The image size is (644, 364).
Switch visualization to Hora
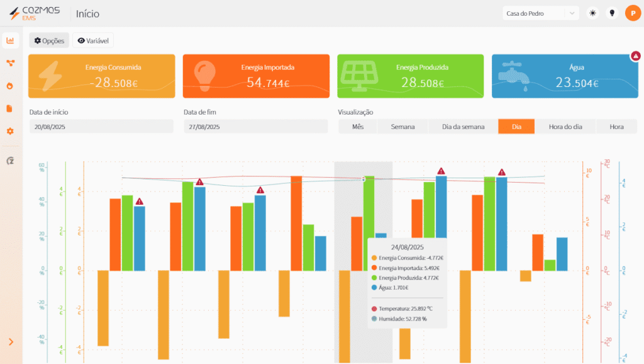click(x=616, y=127)
